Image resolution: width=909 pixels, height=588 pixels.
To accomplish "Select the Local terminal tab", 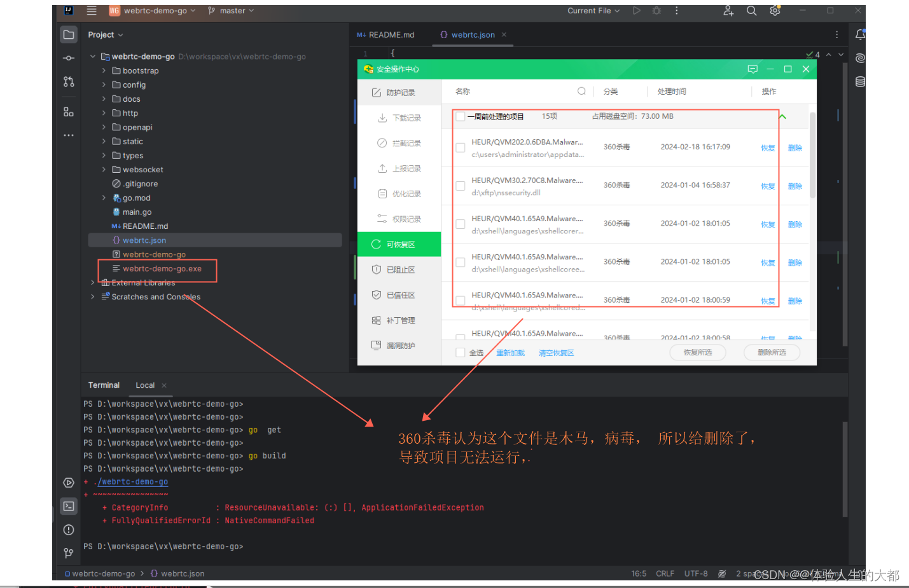I will pyautogui.click(x=145, y=385).
